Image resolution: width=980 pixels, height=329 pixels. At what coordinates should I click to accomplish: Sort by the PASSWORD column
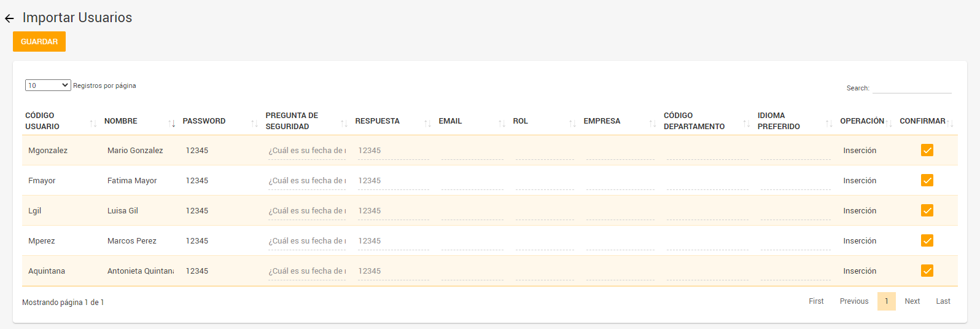point(221,121)
